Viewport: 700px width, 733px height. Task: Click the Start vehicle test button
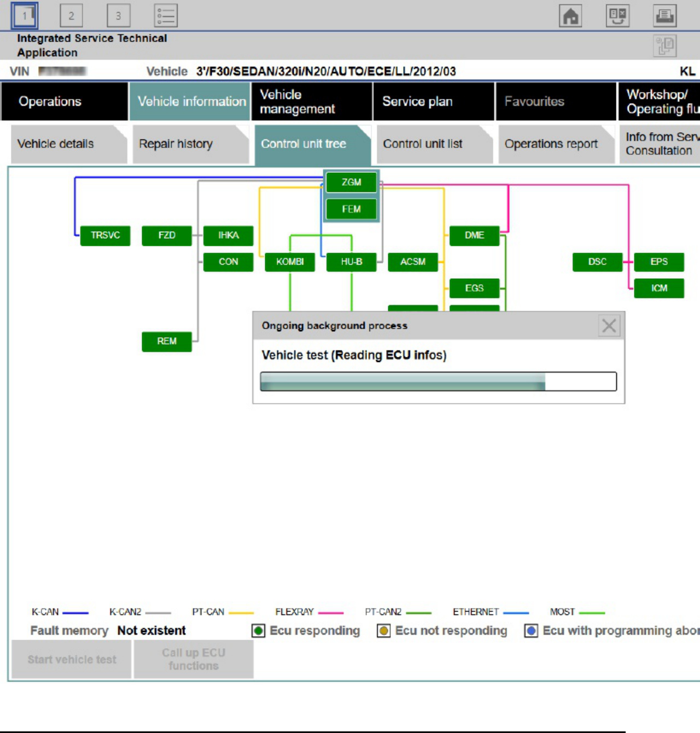(x=72, y=659)
